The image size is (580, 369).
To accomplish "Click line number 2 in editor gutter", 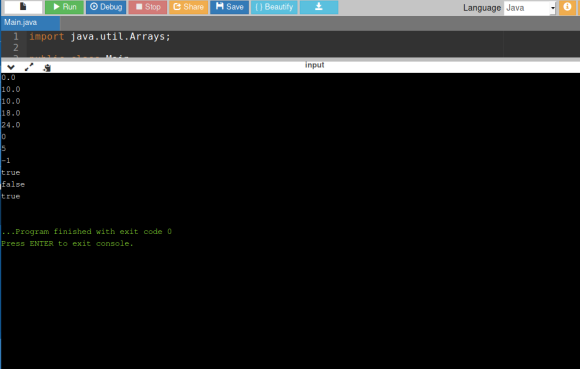I will pyautogui.click(x=16, y=47).
